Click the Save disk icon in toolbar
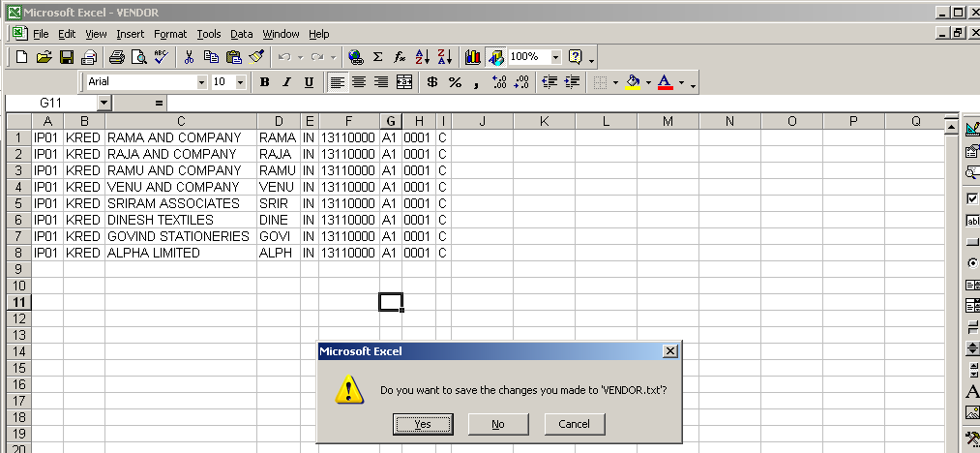 pos(67,57)
